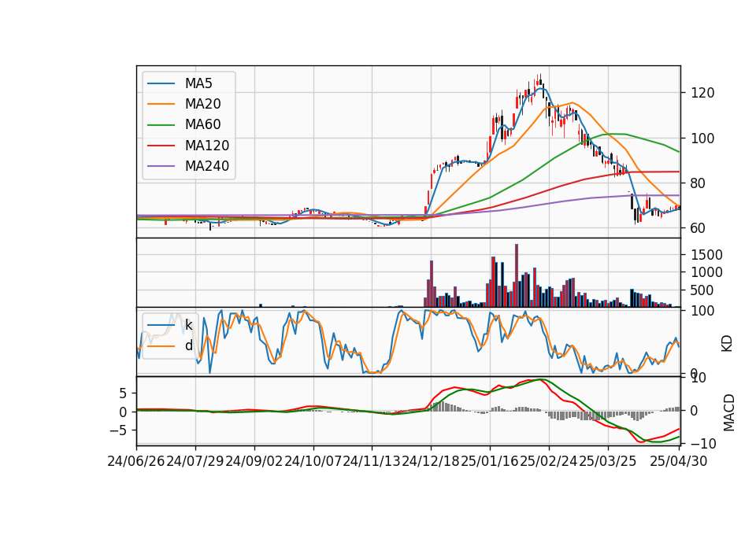Click the 60 price axis tick
The height and width of the screenshot is (543, 756).
pos(699,228)
